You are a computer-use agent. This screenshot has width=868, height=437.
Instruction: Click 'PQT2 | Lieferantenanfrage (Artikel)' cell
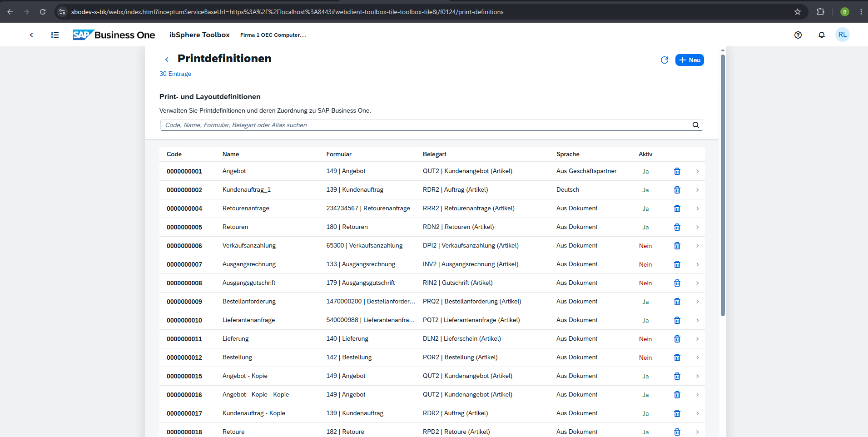tap(471, 320)
